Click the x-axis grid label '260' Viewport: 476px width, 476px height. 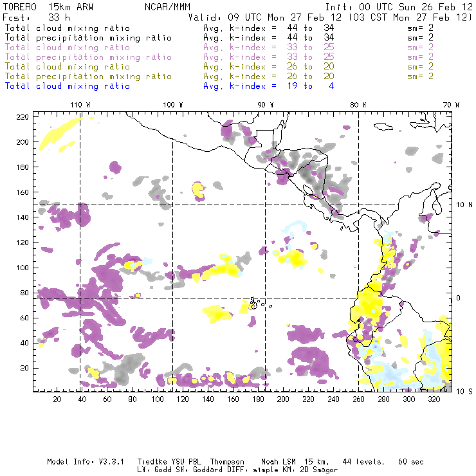358,399
